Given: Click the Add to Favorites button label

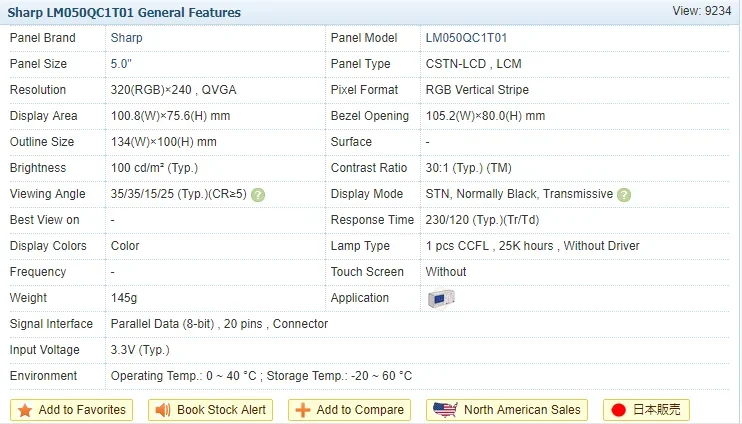Looking at the screenshot, I should pyautogui.click(x=82, y=409).
